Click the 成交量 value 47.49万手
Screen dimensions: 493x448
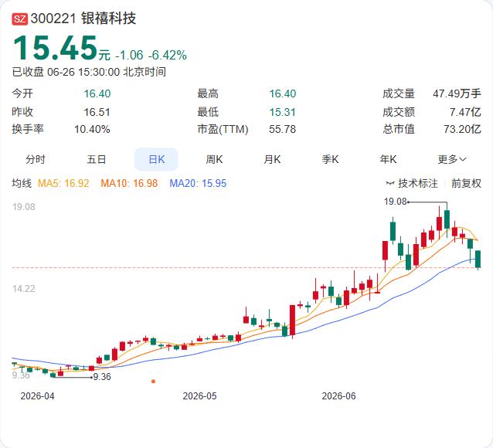pos(457,93)
